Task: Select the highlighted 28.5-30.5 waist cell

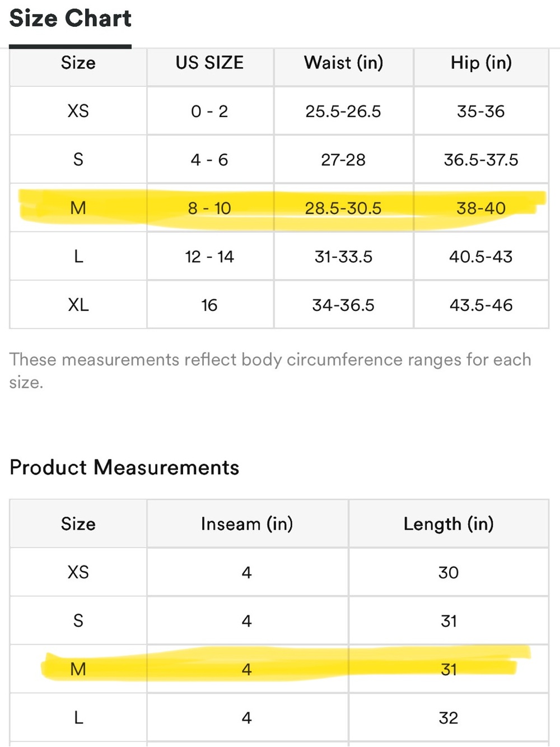Action: pos(343,208)
